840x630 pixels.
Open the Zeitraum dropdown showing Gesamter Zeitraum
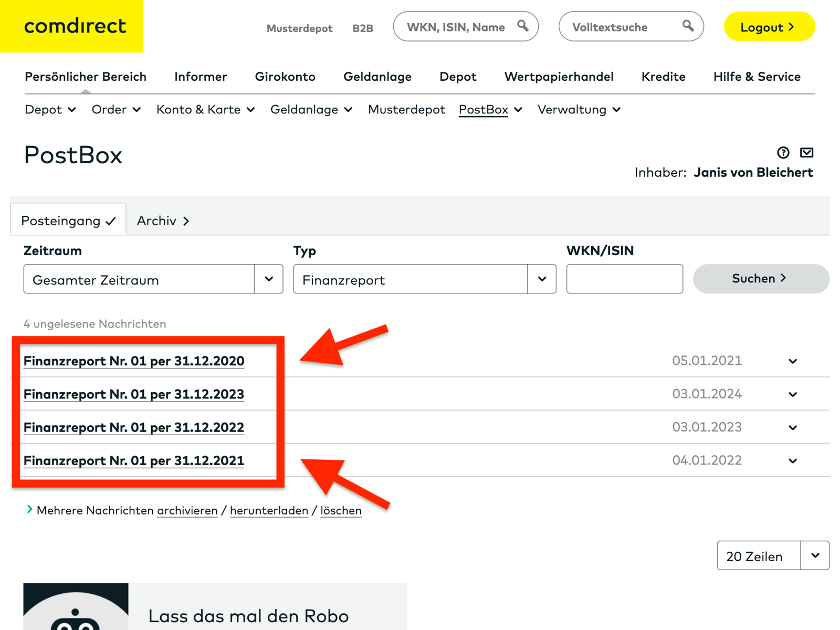tap(268, 279)
